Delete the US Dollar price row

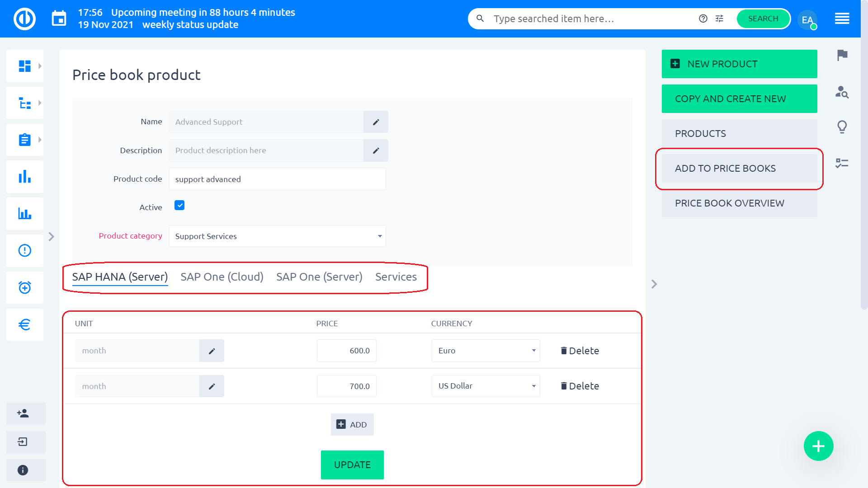(580, 386)
